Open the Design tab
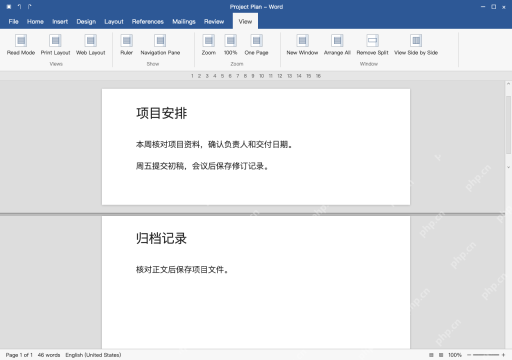Viewport: 512px width, 360px height. pos(86,22)
